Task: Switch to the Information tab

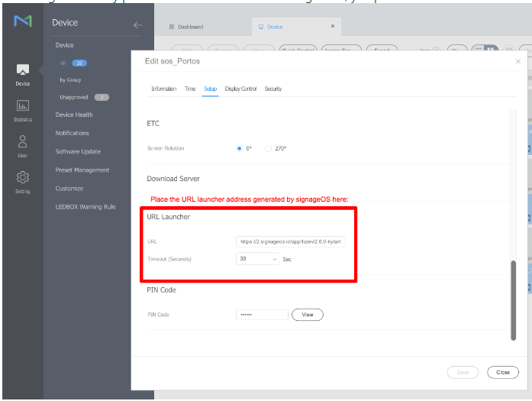Action: (x=163, y=89)
